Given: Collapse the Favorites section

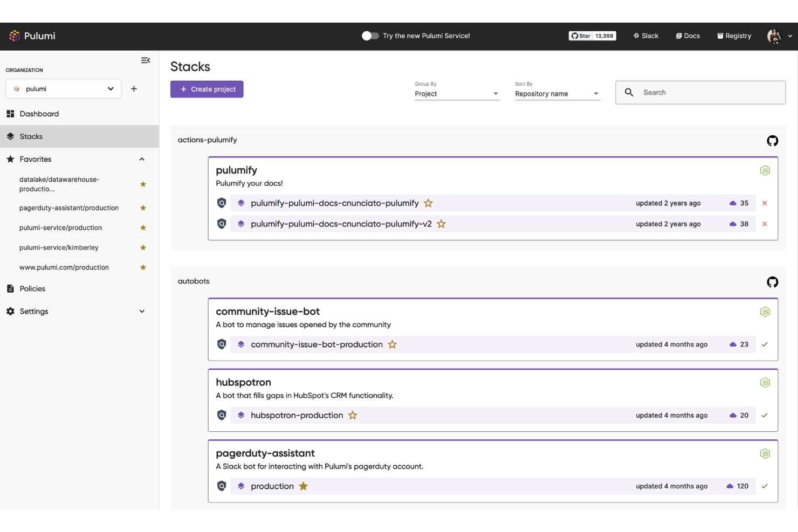Looking at the screenshot, I should coord(142,159).
